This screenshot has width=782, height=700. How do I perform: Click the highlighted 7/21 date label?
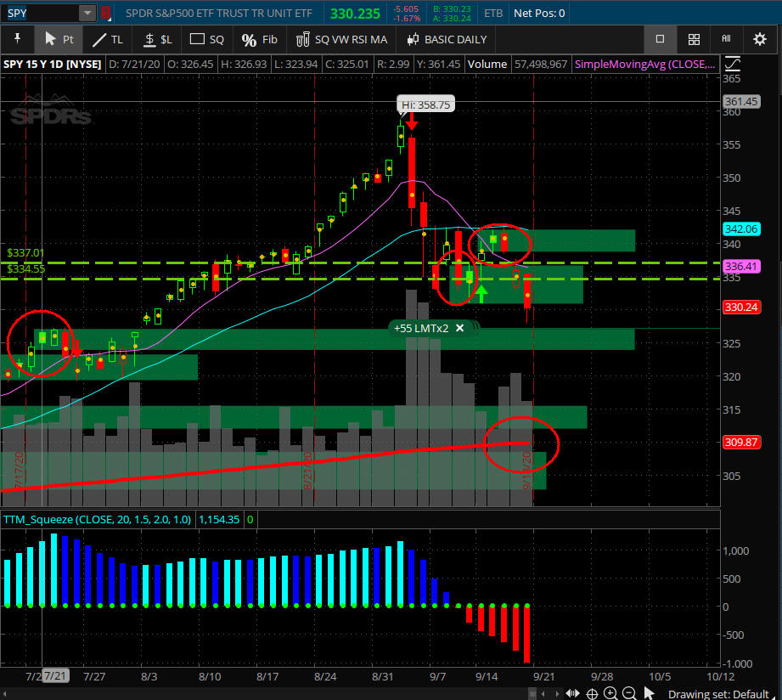[x=55, y=676]
